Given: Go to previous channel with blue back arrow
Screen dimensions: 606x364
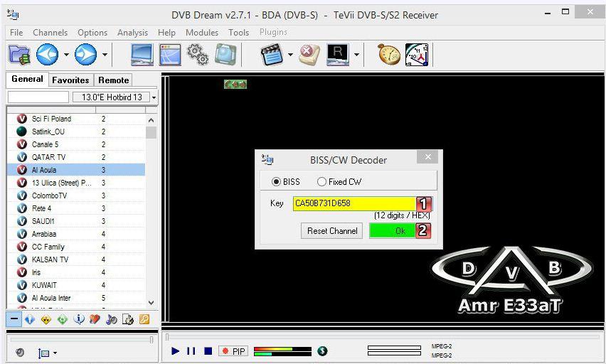Looking at the screenshot, I should pyautogui.click(x=47, y=55).
